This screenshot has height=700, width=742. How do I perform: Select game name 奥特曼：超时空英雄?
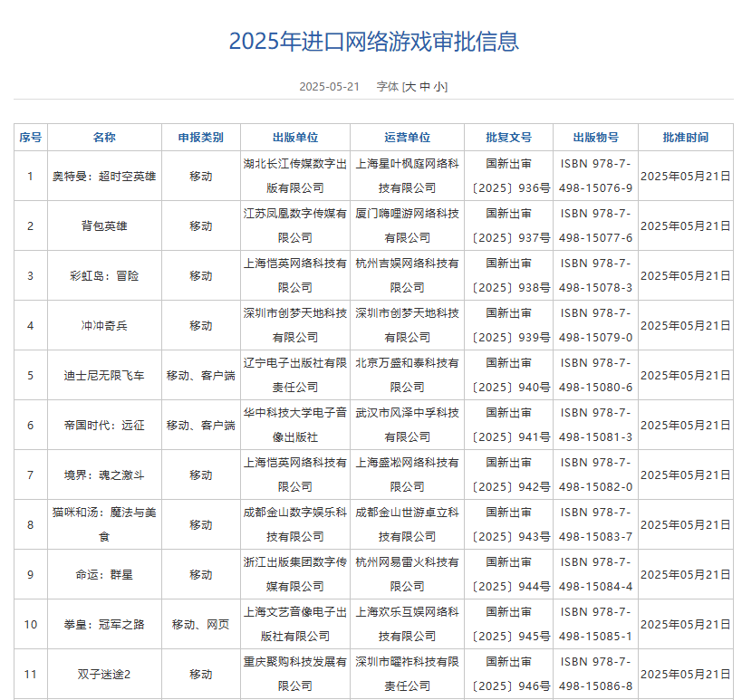[x=104, y=176]
